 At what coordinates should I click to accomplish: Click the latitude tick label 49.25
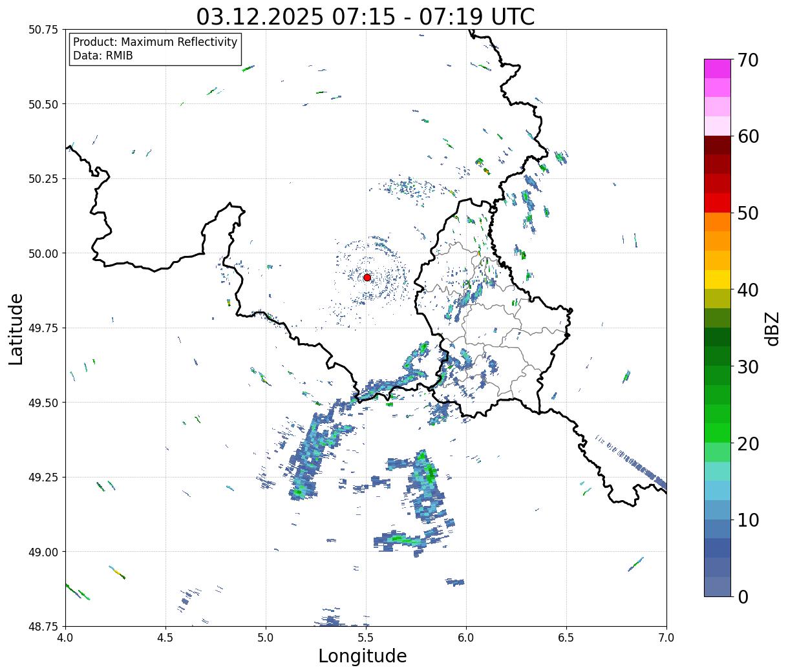pos(43,478)
